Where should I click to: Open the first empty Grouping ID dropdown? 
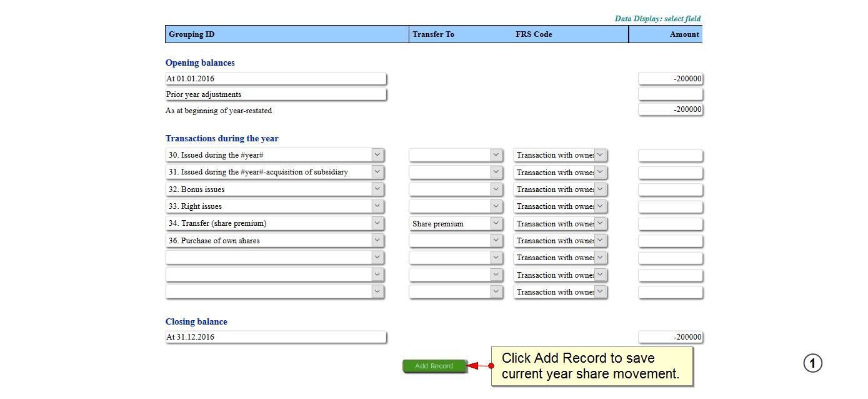pos(377,258)
